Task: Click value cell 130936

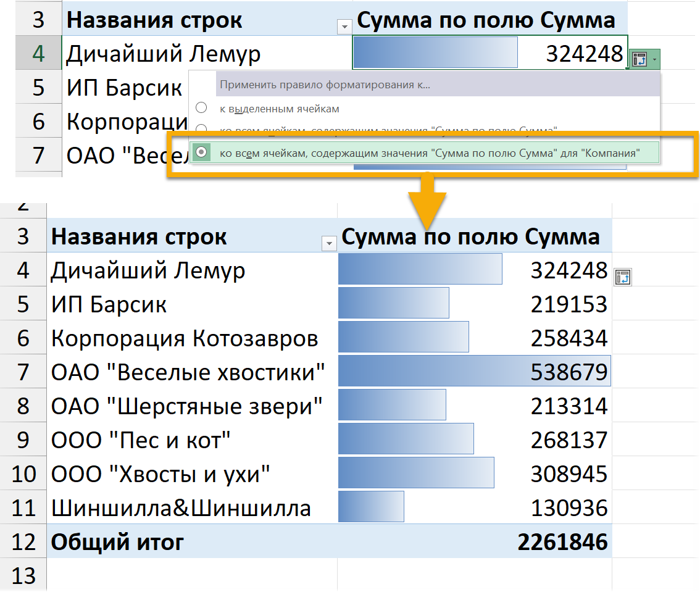Action: pyautogui.click(x=475, y=507)
